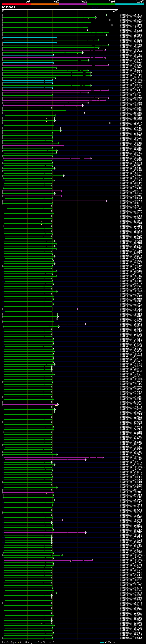This screenshot has height=644, width=146.
Task: Select the UniRef100_Q4HH32 label
Action: pyautogui.click(x=131, y=344)
